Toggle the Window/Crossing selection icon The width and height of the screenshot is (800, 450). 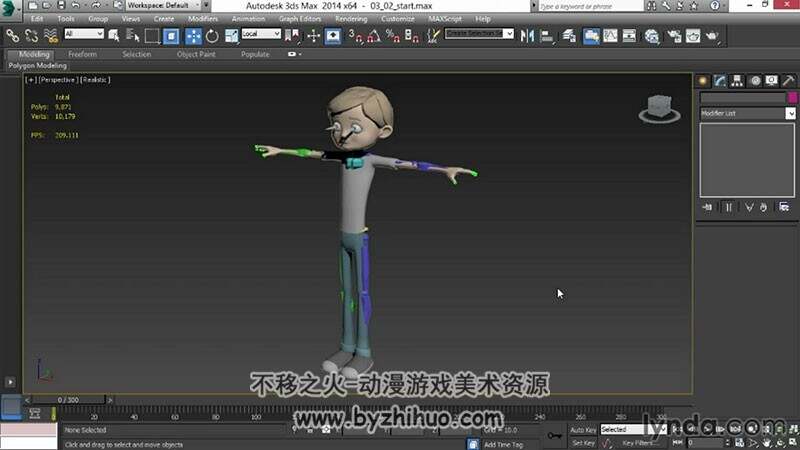point(171,36)
